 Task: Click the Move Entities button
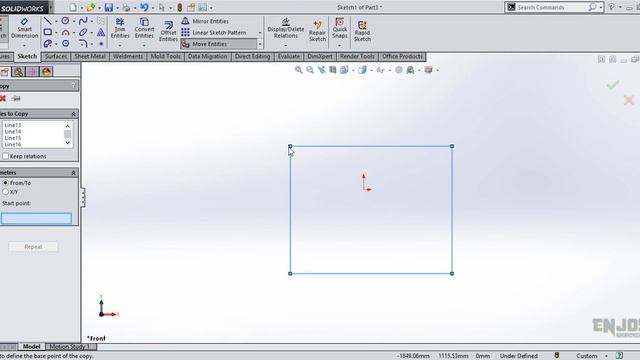tap(219, 44)
